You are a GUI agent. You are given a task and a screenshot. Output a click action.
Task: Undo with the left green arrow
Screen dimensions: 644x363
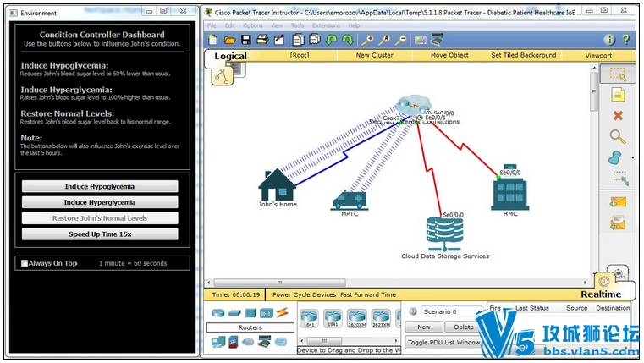pyautogui.click(x=331, y=40)
